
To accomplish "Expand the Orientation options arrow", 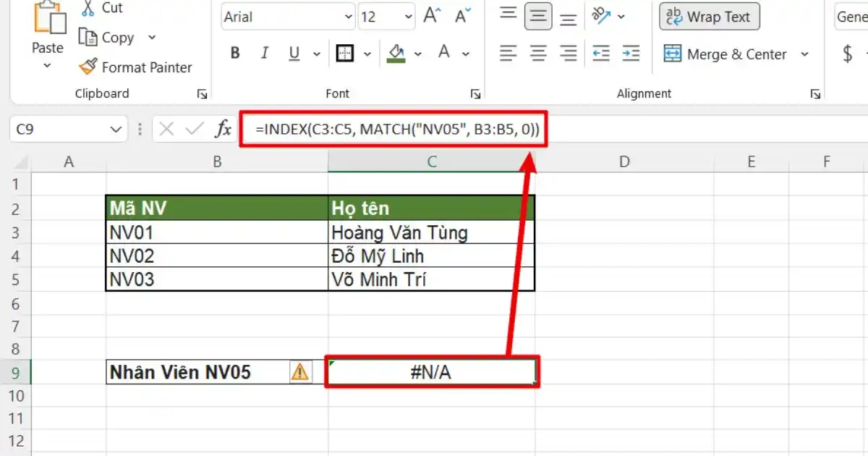I will coord(621,17).
